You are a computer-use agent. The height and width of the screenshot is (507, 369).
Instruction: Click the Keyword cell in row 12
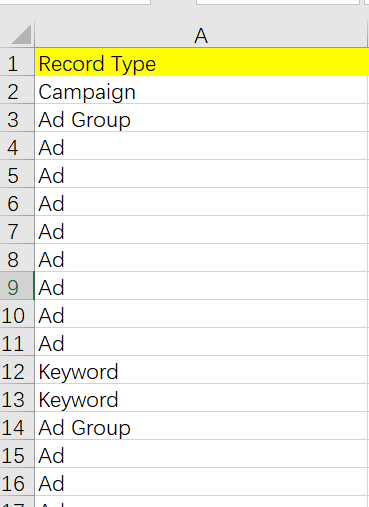click(202, 370)
